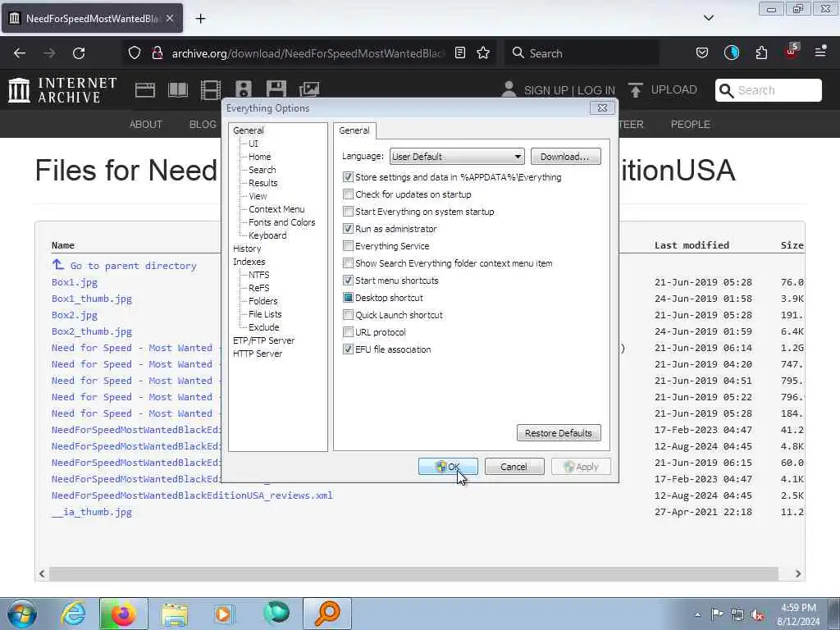Open the Web archive icon in Internet Archive nav
Image resolution: width=840 pixels, height=630 pixels.
point(145,90)
